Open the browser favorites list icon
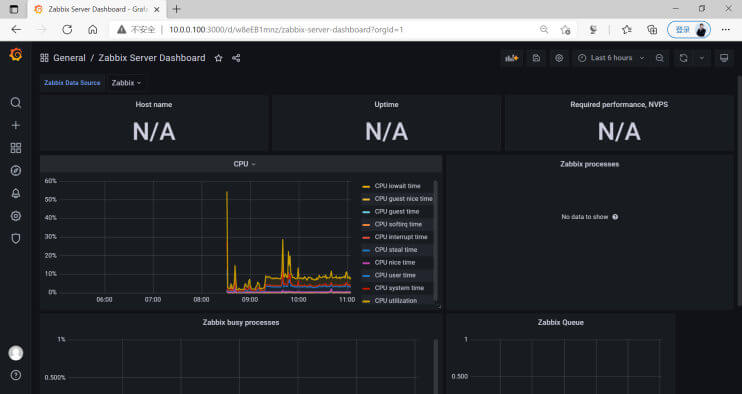This screenshot has width=742, height=394. pyautogui.click(x=627, y=29)
